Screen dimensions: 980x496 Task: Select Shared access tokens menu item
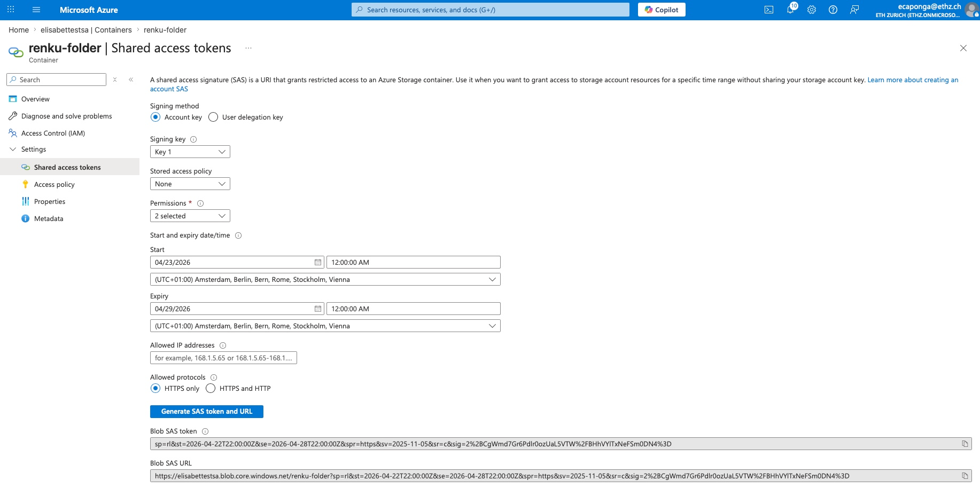[69, 167]
